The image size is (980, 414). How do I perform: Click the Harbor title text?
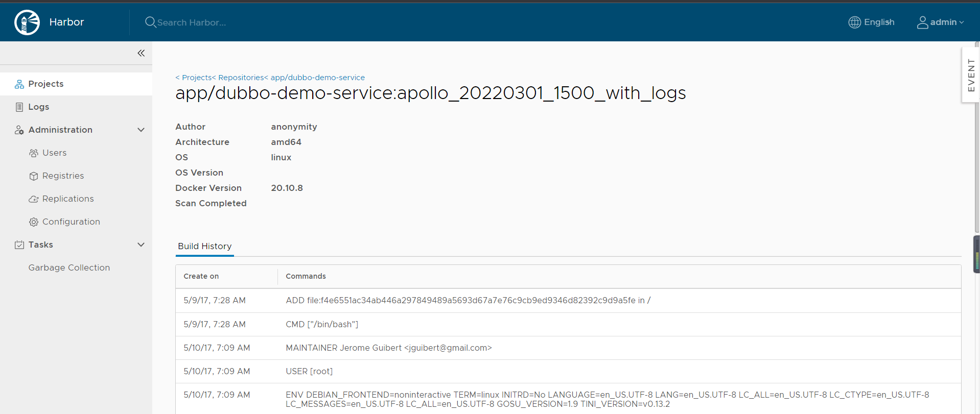(66, 22)
